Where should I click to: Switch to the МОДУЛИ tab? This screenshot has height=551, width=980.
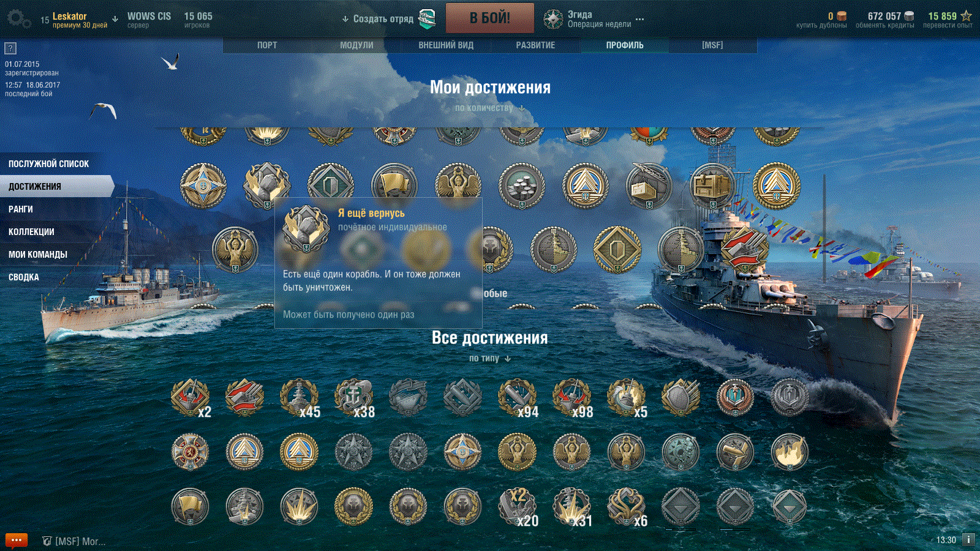tap(356, 45)
